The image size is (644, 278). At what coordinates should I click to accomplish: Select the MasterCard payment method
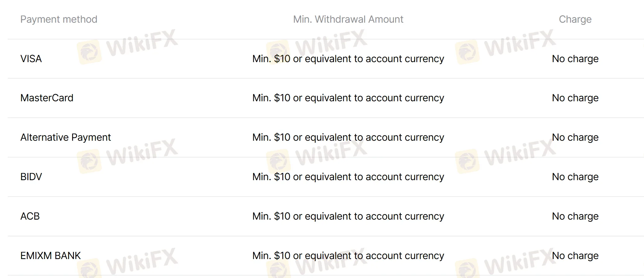tap(47, 98)
